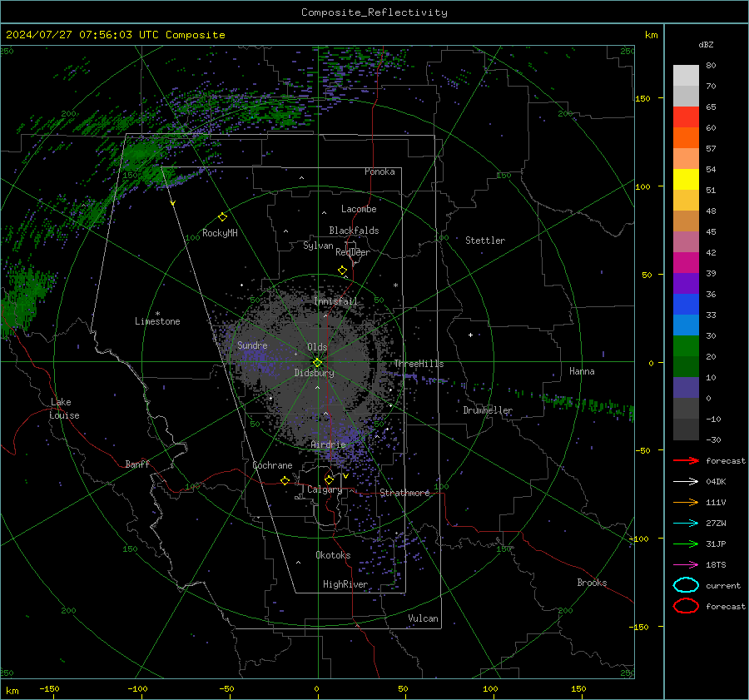The height and width of the screenshot is (700, 749).
Task: Click the red forecast arrow in legend
Action: tap(686, 460)
